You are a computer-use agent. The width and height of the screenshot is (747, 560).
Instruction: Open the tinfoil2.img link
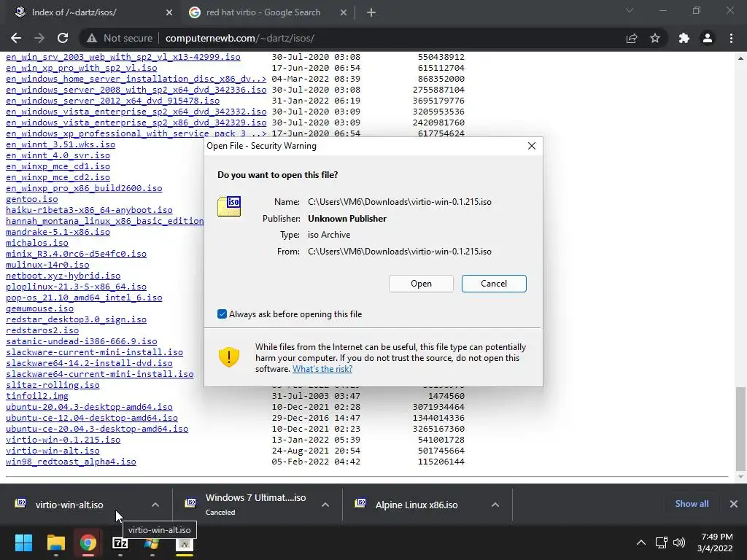[36, 396]
